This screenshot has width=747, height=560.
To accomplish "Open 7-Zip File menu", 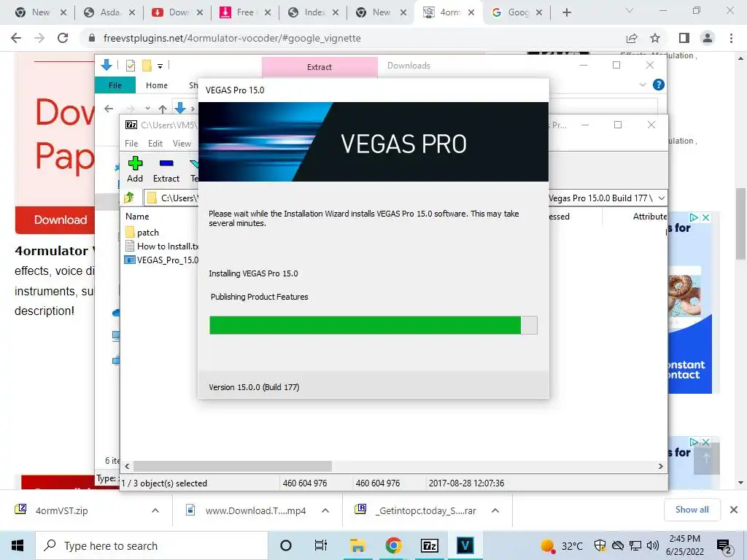I will tap(131, 144).
